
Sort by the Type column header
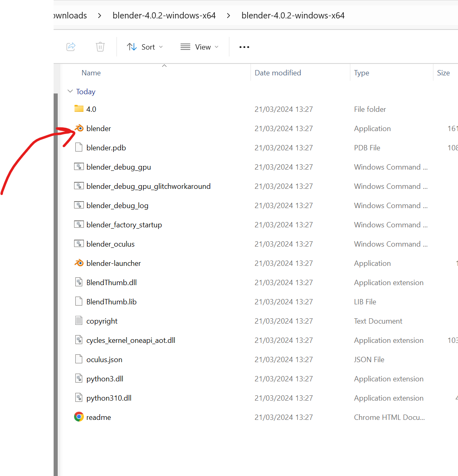(x=361, y=73)
